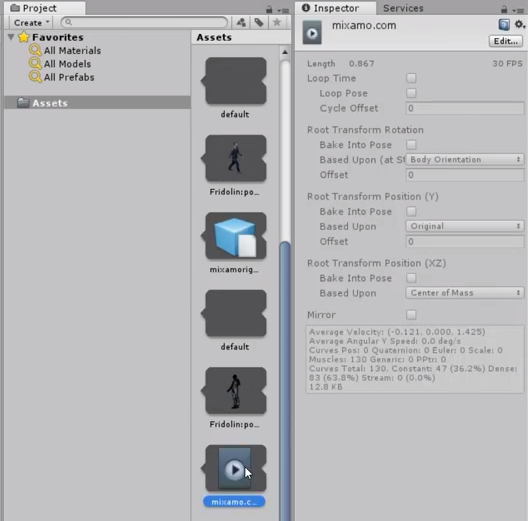Search by type icon in Project toolbar
The width and height of the screenshot is (528, 521).
(241, 23)
